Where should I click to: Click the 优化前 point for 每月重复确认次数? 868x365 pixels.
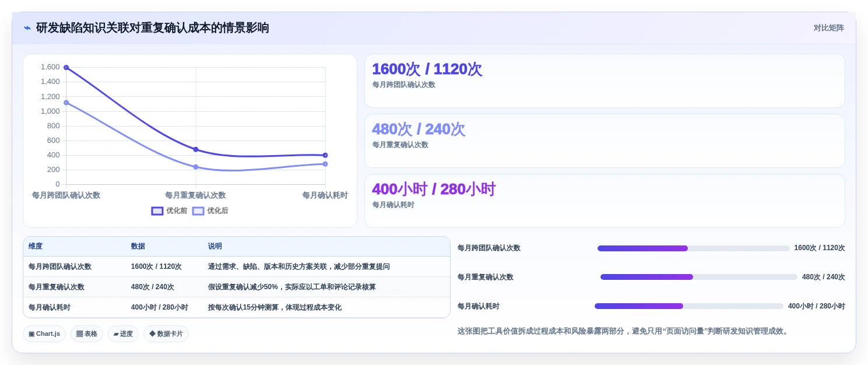196,150
